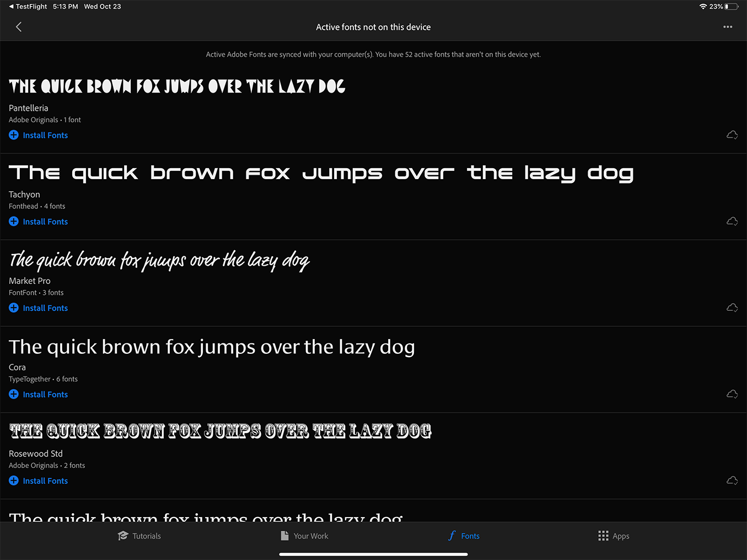Image resolution: width=747 pixels, height=560 pixels.
Task: Select the Market Pro script sample preview
Action: pyautogui.click(x=159, y=260)
